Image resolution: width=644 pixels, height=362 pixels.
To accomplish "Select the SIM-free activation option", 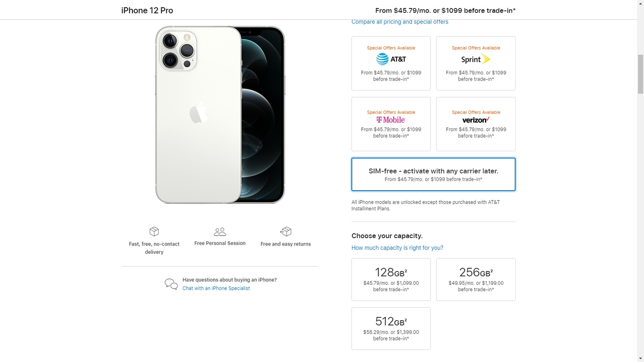I will click(433, 174).
